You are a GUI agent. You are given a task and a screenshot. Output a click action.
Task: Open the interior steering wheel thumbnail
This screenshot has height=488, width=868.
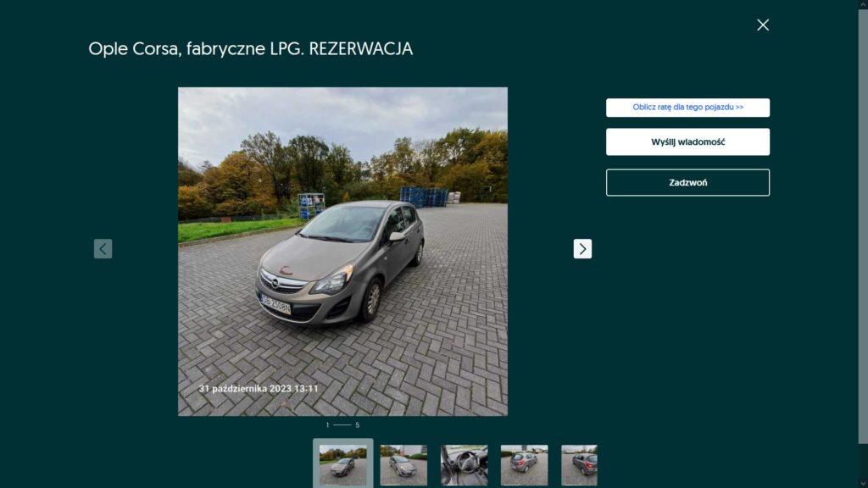click(464, 465)
